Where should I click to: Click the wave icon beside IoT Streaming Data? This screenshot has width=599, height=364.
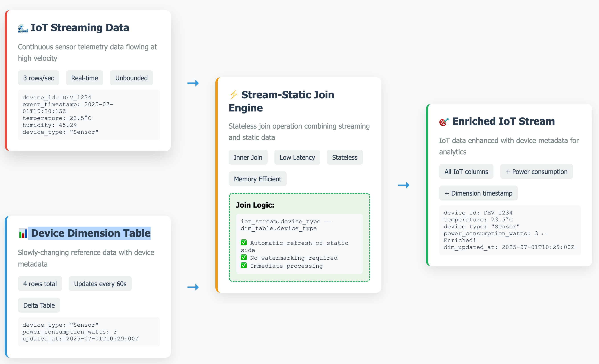click(23, 28)
